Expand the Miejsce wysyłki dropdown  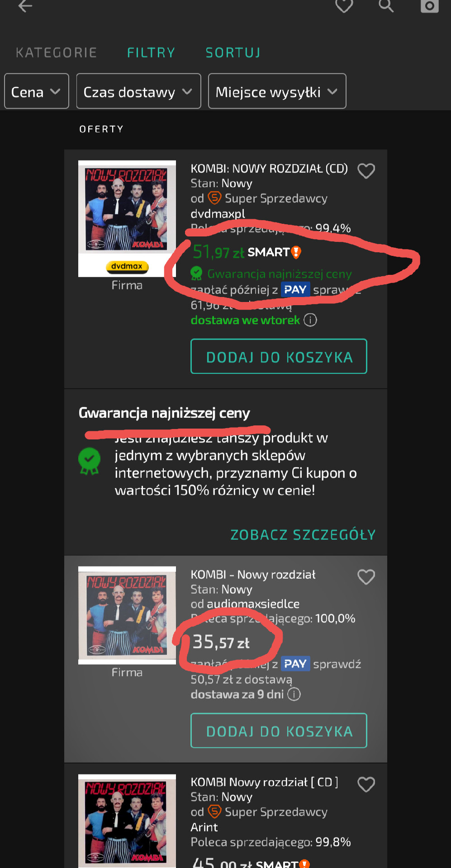point(277,91)
